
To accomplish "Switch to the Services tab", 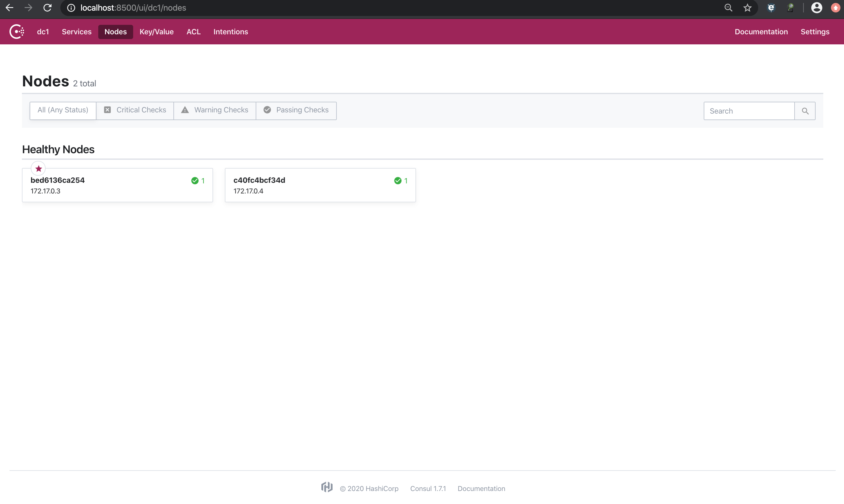I will pyautogui.click(x=76, y=32).
